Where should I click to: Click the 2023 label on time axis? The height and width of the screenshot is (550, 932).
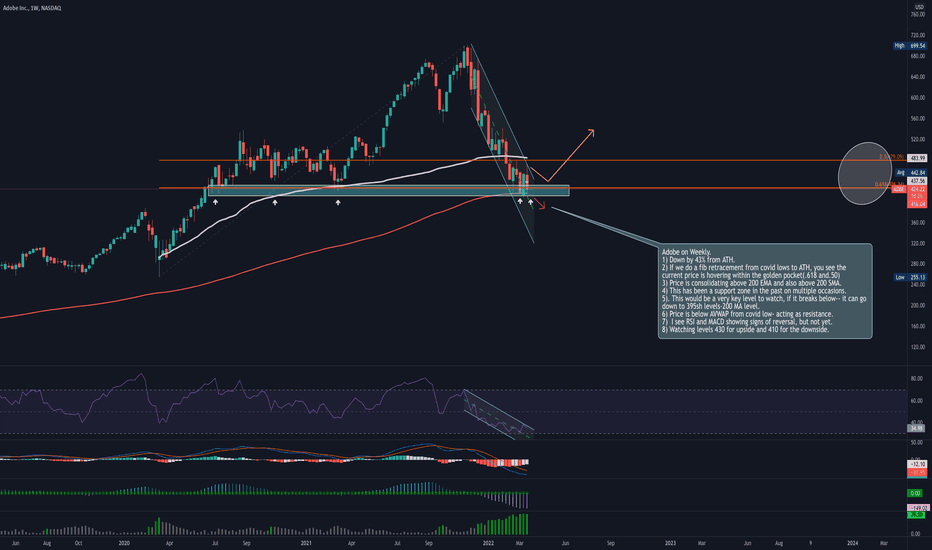(670, 543)
